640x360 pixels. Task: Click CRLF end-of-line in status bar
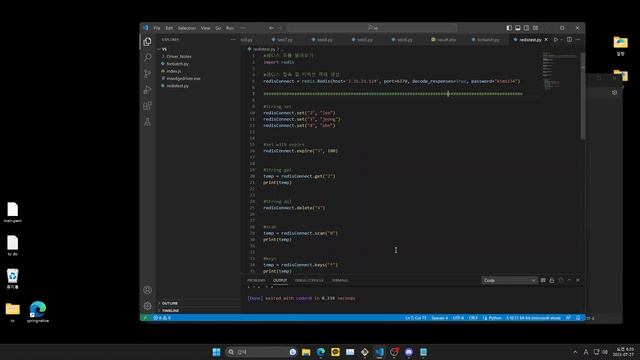point(473,318)
